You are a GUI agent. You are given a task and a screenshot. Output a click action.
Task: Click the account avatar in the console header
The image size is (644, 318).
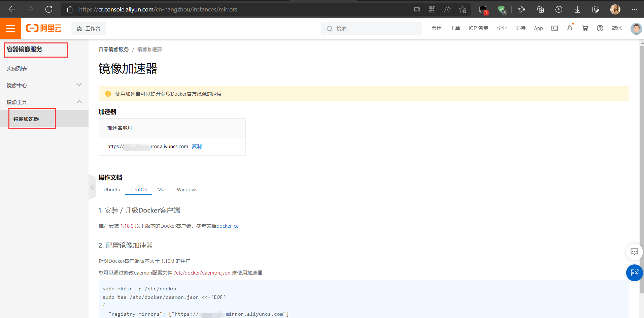[636, 28]
